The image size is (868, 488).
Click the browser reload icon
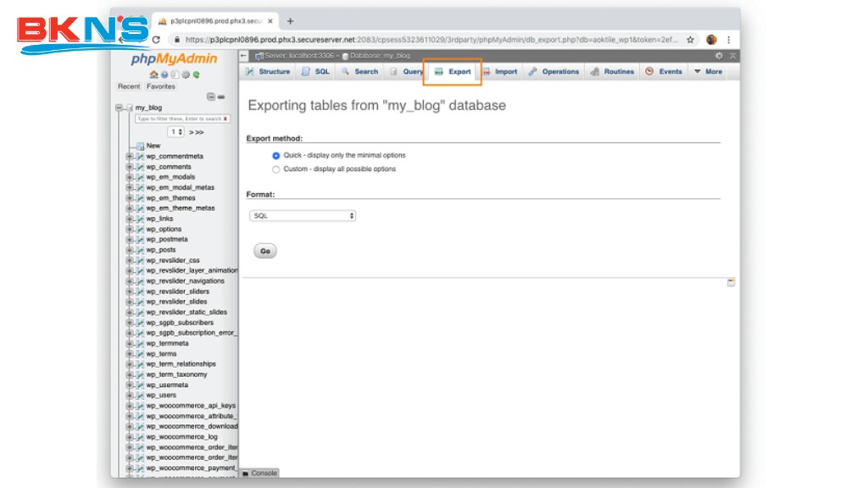[156, 40]
